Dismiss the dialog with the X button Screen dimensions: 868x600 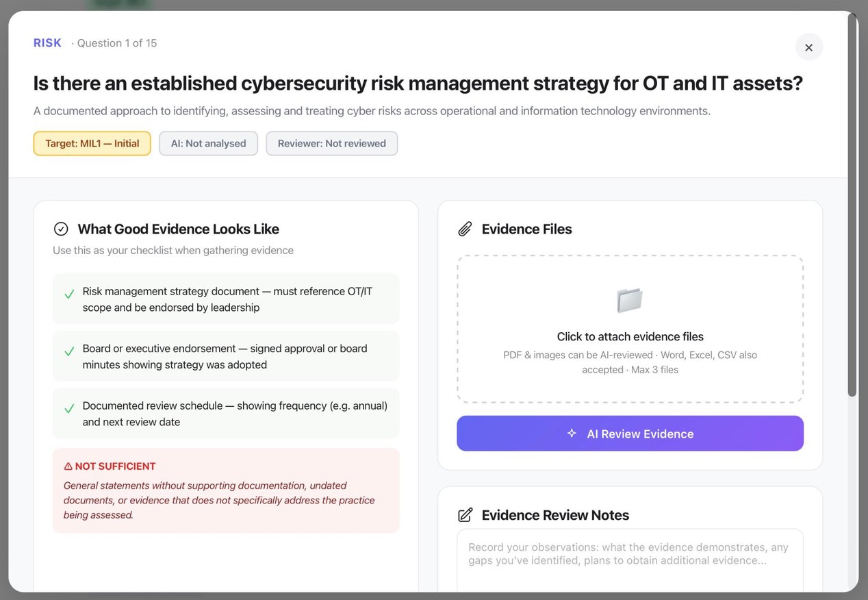coord(808,47)
